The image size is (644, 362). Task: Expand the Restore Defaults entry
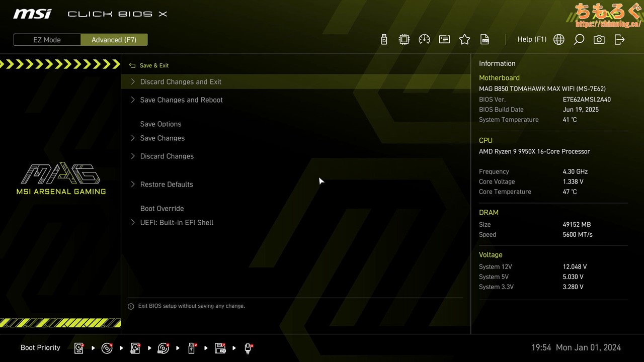coord(167,185)
